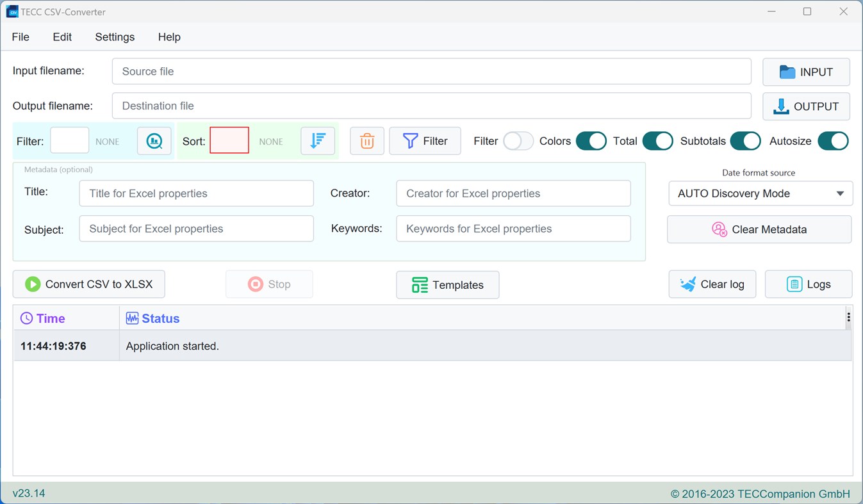Click the orange trash delete icon button
This screenshot has width=863, height=504.
click(x=367, y=141)
